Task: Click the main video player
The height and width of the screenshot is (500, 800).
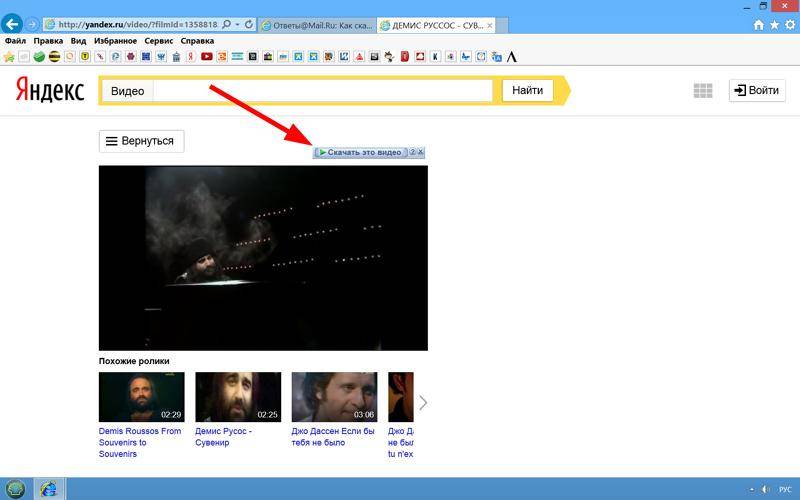Action: (x=263, y=258)
